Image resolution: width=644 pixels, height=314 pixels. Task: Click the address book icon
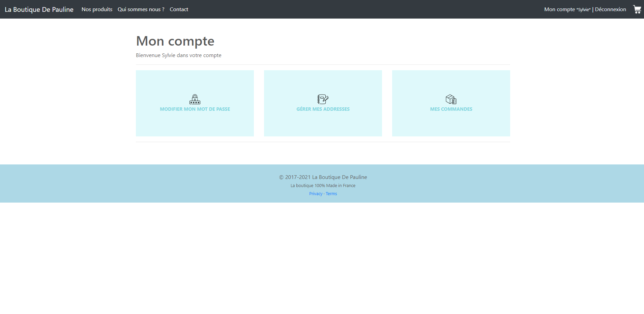click(323, 99)
